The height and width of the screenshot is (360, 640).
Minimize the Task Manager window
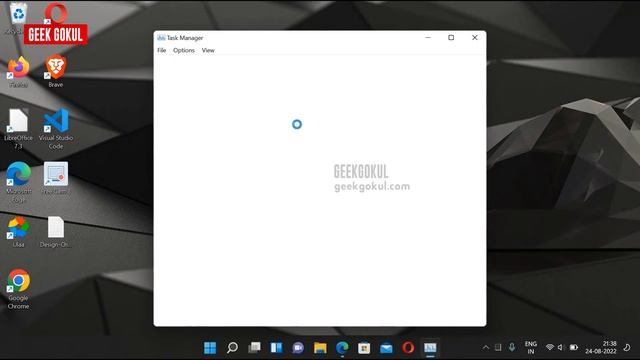click(428, 38)
